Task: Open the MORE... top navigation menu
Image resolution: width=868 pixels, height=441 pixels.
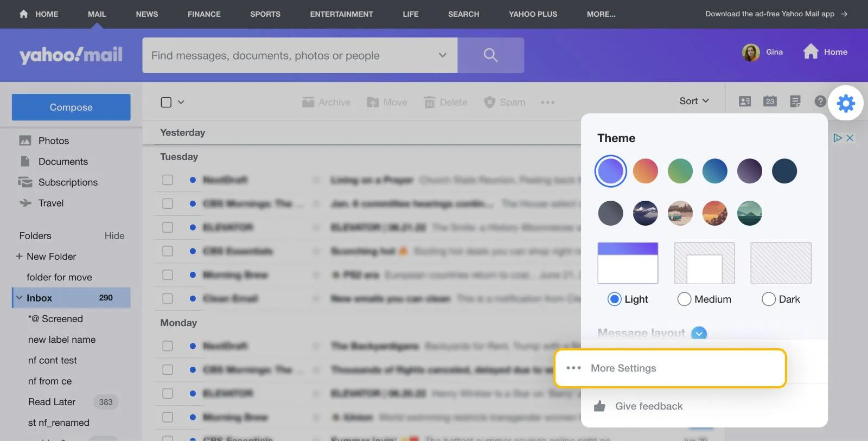Action: pos(601,14)
